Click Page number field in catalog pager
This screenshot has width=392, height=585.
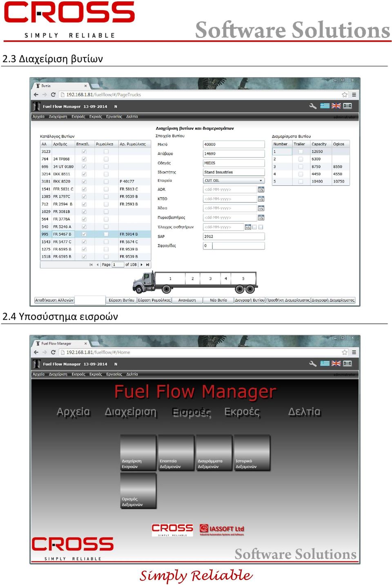[x=118, y=265]
